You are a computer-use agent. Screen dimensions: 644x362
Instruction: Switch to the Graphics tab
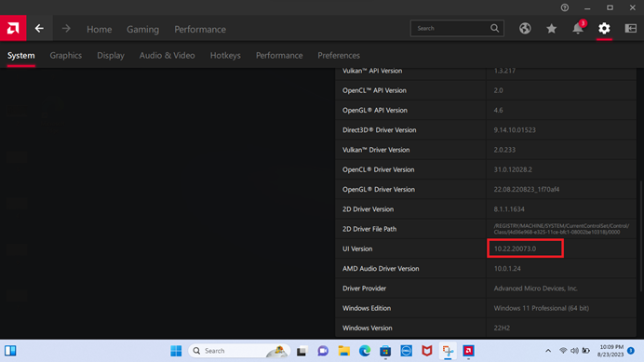pyautogui.click(x=66, y=55)
